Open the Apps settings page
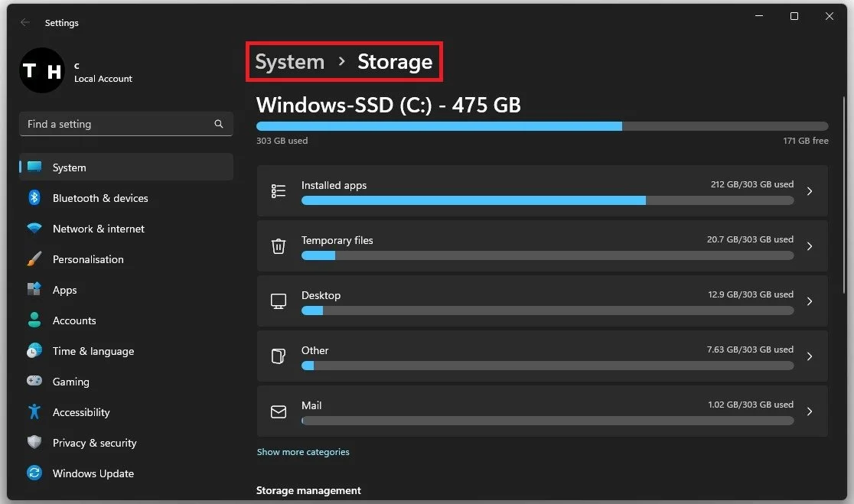854x504 pixels. click(x=126, y=290)
